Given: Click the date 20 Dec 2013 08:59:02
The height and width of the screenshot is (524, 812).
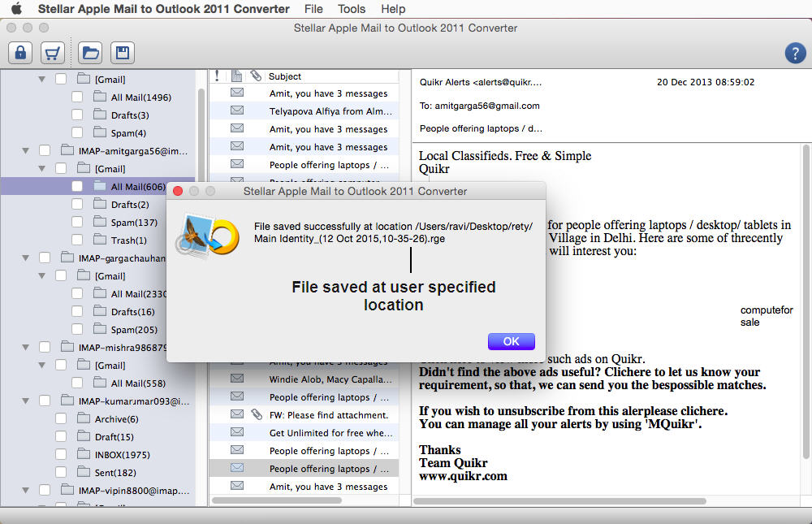Looking at the screenshot, I should click(x=706, y=82).
